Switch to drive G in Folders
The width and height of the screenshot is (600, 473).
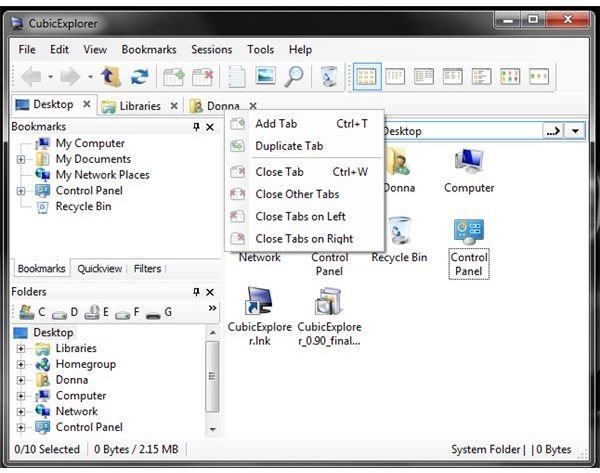tap(159, 312)
